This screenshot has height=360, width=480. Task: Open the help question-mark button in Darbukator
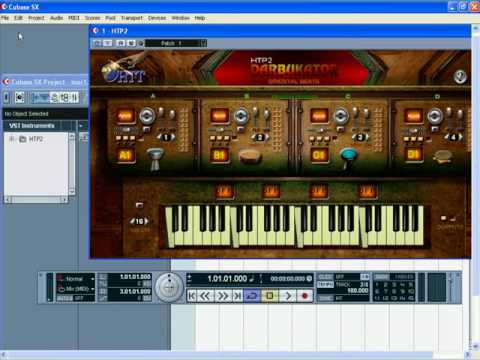point(460,77)
